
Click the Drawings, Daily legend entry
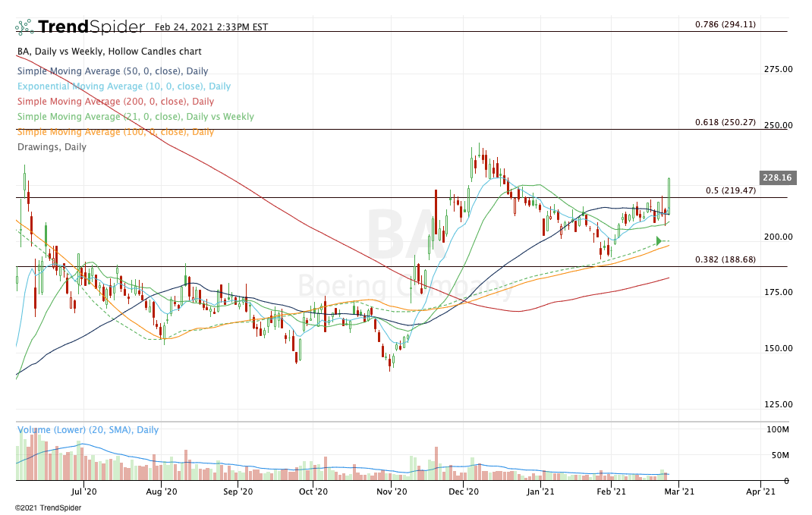(x=52, y=147)
